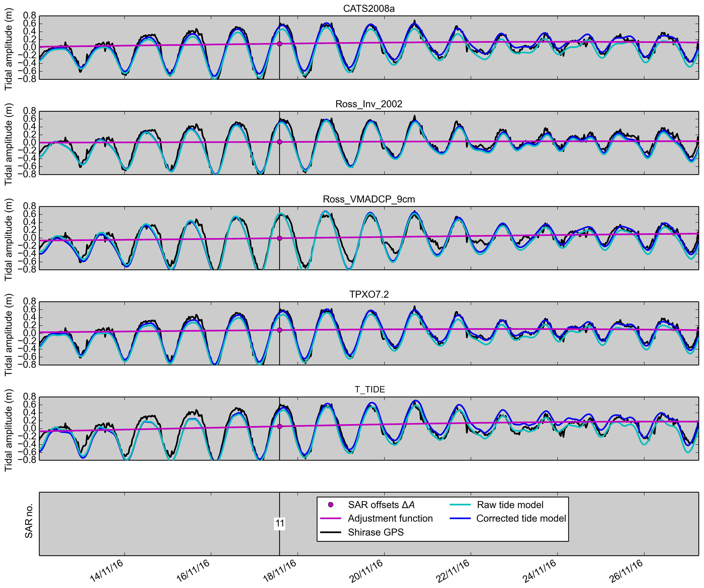Screen dimensions: 704x588
Task: Click the Shirase GPS black legend line
Action: (x=331, y=532)
